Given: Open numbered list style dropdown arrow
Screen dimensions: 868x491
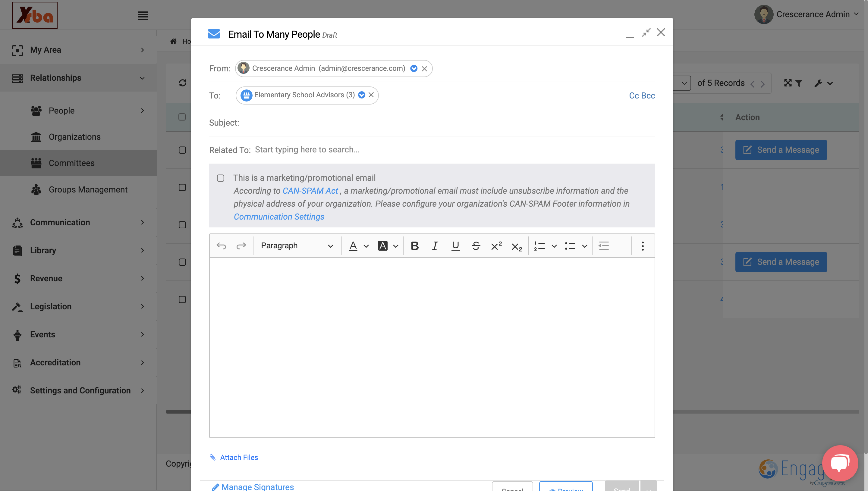Looking at the screenshot, I should point(554,246).
